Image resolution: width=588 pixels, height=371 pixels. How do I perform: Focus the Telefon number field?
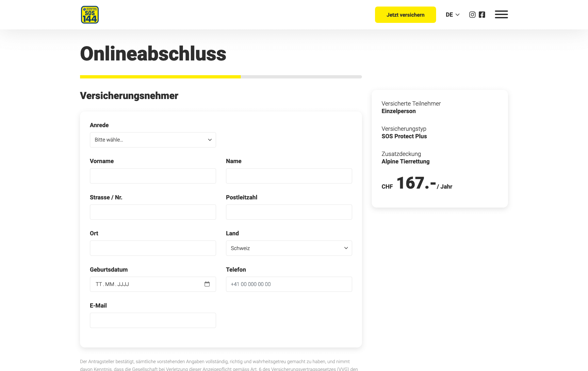pos(289,284)
